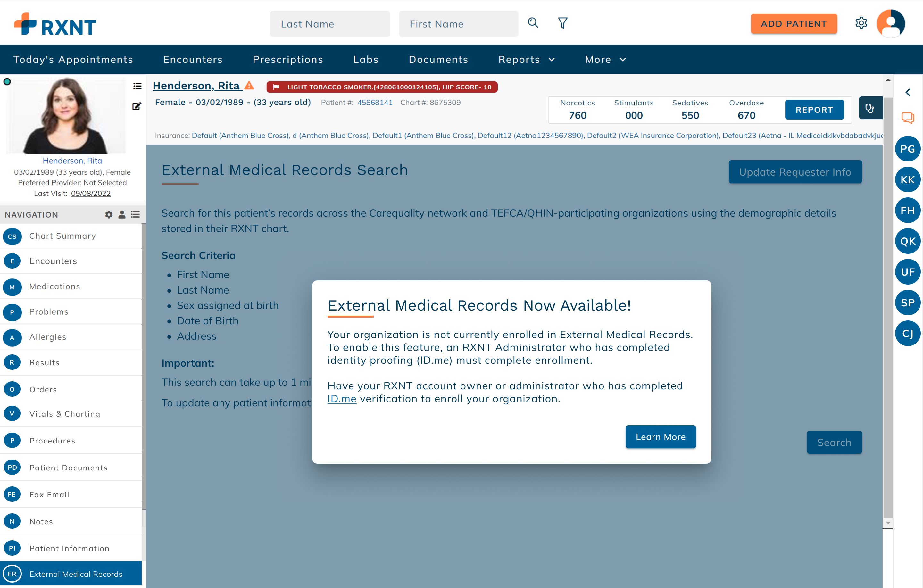Viewport: 923px width, 588px height.
Task: Open settings via the gear icon
Action: [x=861, y=23]
